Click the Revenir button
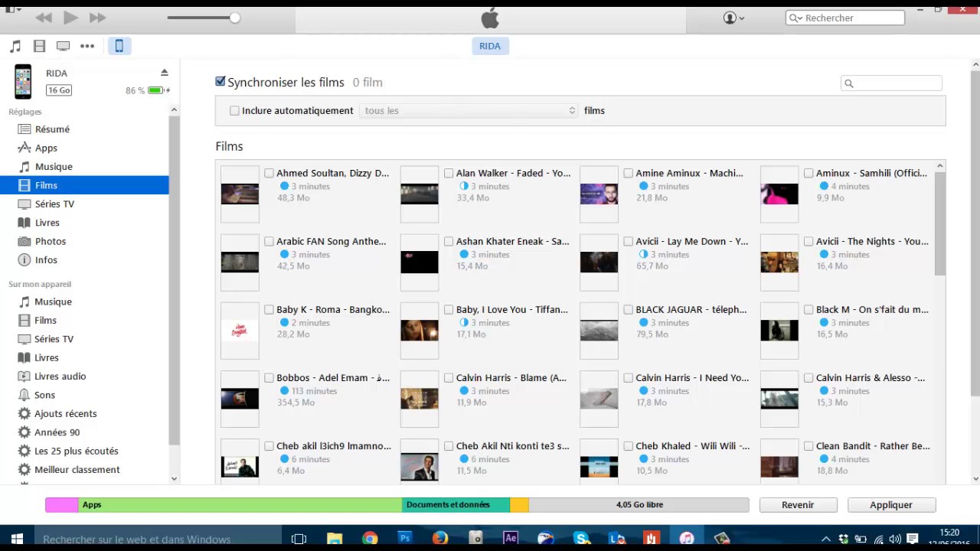980x551 pixels. tap(798, 505)
